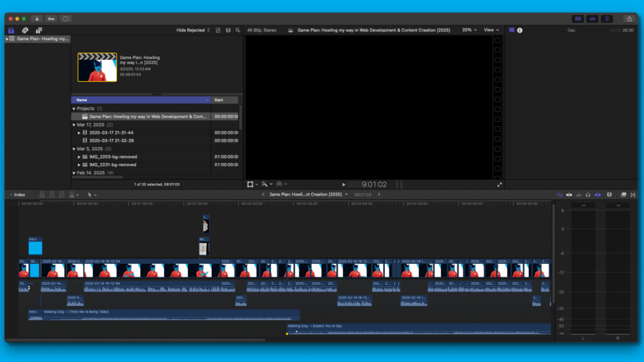Image resolution: width=644 pixels, height=362 pixels.
Task: Connect clip to primary storyline
Action: [x=42, y=195]
